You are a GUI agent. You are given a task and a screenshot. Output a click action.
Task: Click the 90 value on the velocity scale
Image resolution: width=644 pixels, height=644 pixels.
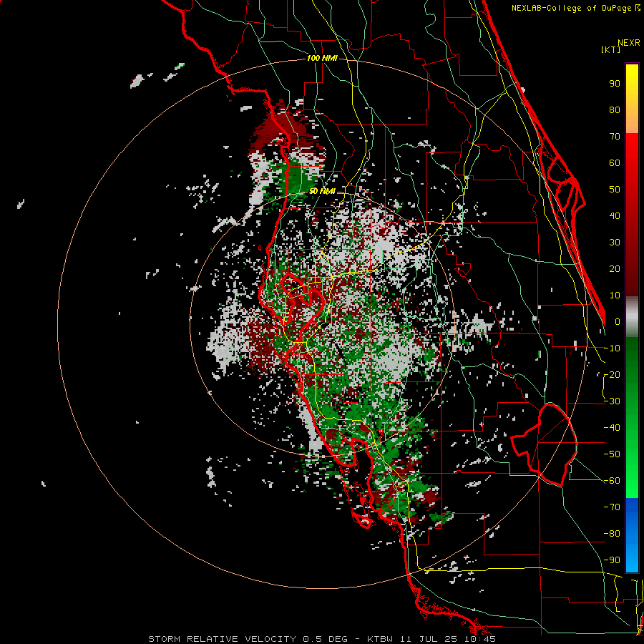(x=615, y=84)
